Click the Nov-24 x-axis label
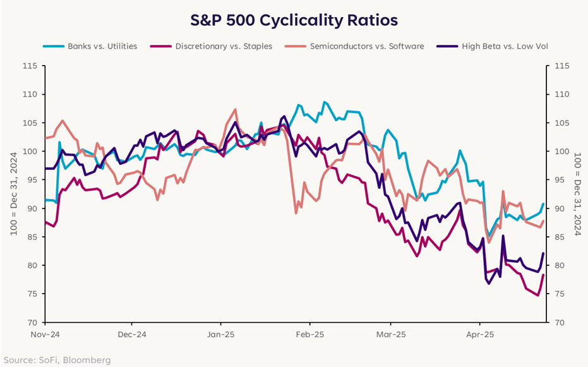This screenshot has width=588, height=367. (45, 333)
